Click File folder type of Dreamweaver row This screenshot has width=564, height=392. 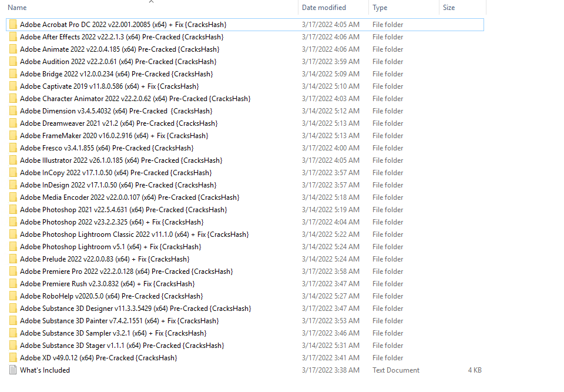point(388,123)
